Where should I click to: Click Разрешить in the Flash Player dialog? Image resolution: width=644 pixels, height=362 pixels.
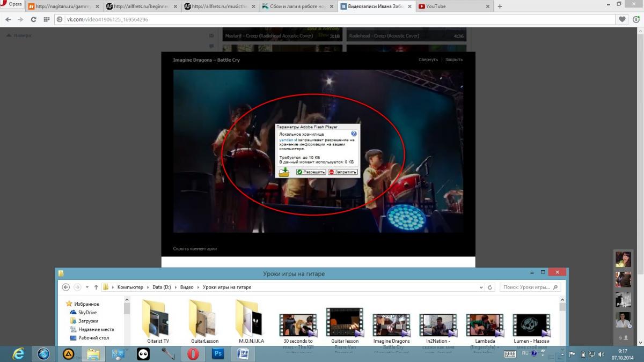pyautogui.click(x=311, y=172)
